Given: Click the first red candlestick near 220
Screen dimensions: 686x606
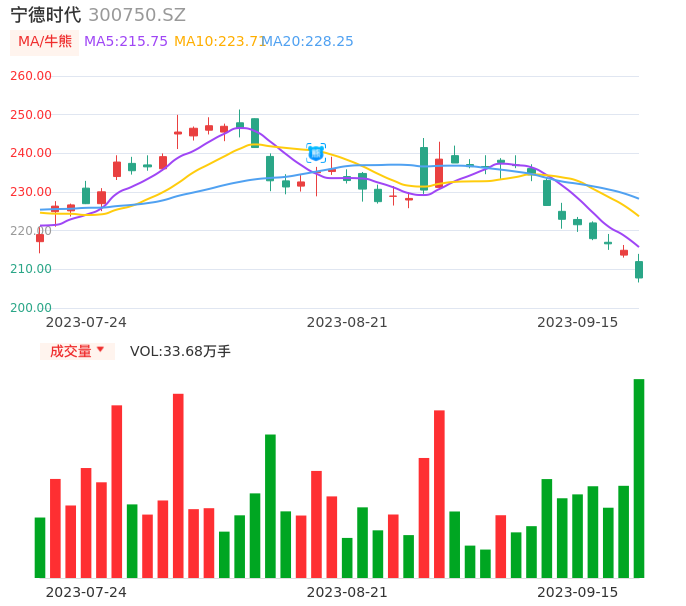Looking at the screenshot, I should coord(40,238).
